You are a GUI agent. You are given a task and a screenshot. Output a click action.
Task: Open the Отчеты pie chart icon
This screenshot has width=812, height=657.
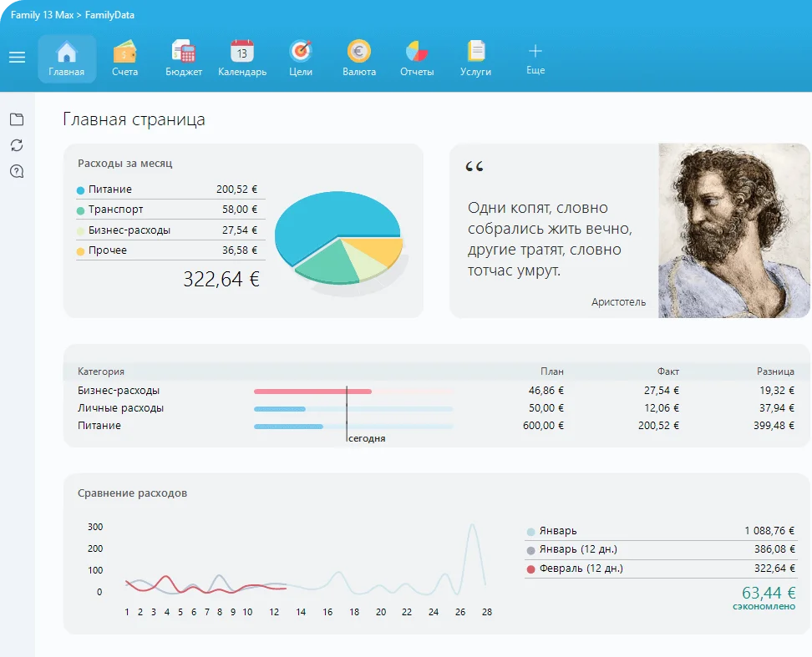click(417, 53)
